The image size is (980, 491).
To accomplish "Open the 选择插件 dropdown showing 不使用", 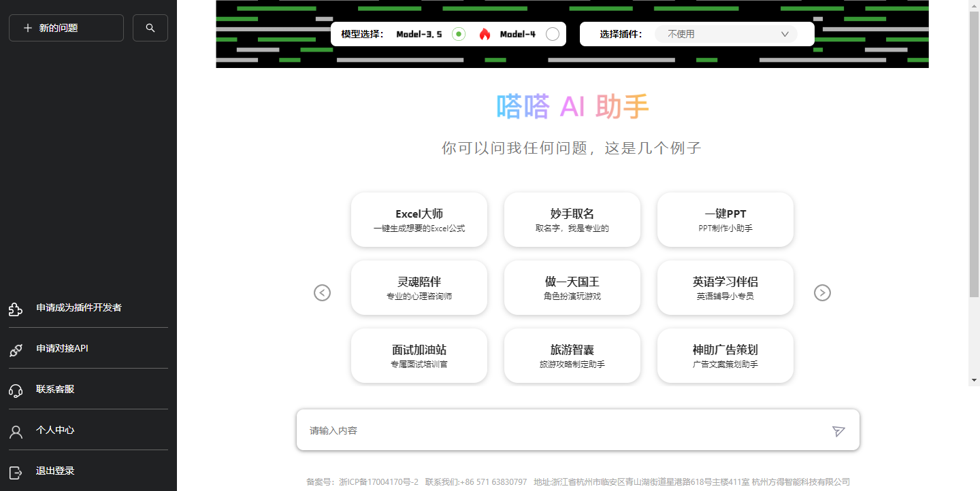I will tap(725, 34).
